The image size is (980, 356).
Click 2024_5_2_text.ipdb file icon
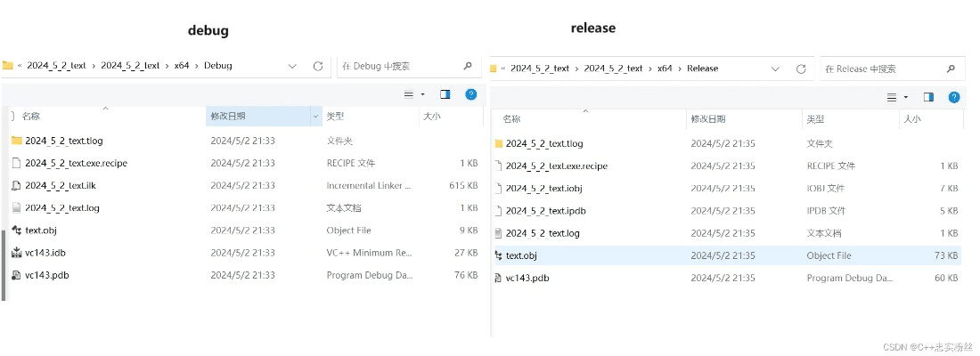499,211
